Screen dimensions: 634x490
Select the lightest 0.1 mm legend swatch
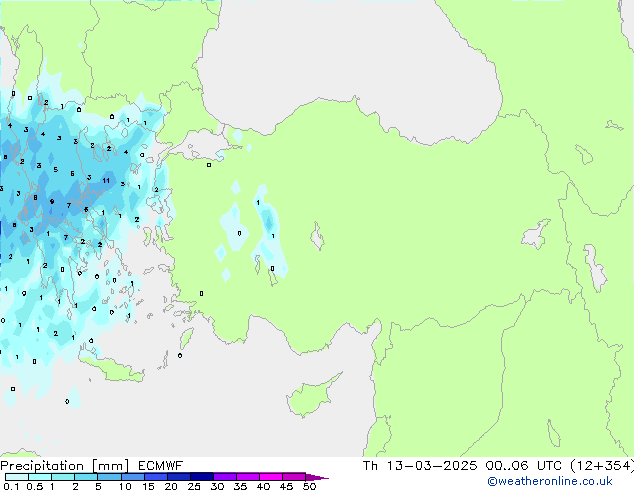[x=17, y=477]
